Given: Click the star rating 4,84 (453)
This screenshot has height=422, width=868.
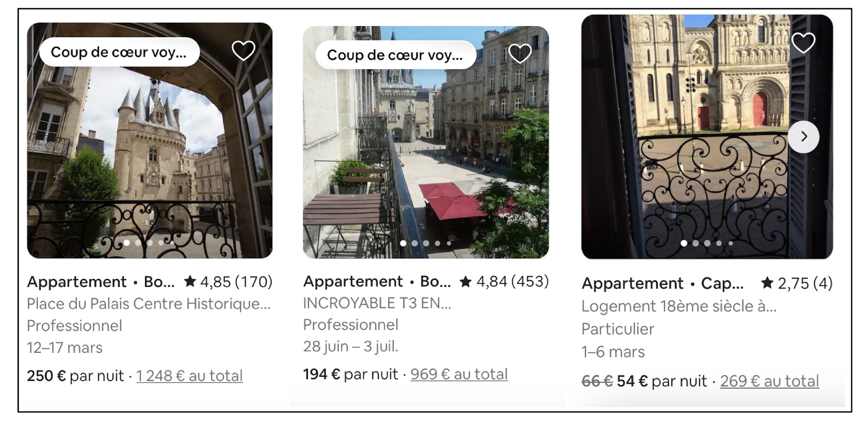Looking at the screenshot, I should click(x=504, y=281).
